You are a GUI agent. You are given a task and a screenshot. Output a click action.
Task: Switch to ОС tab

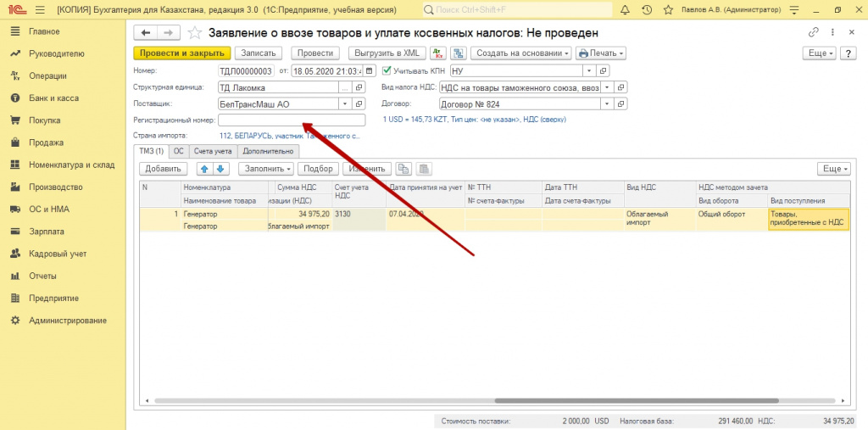tap(178, 151)
